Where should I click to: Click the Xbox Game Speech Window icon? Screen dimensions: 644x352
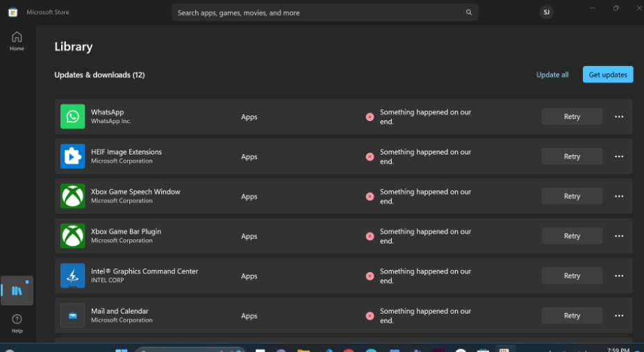pyautogui.click(x=73, y=196)
